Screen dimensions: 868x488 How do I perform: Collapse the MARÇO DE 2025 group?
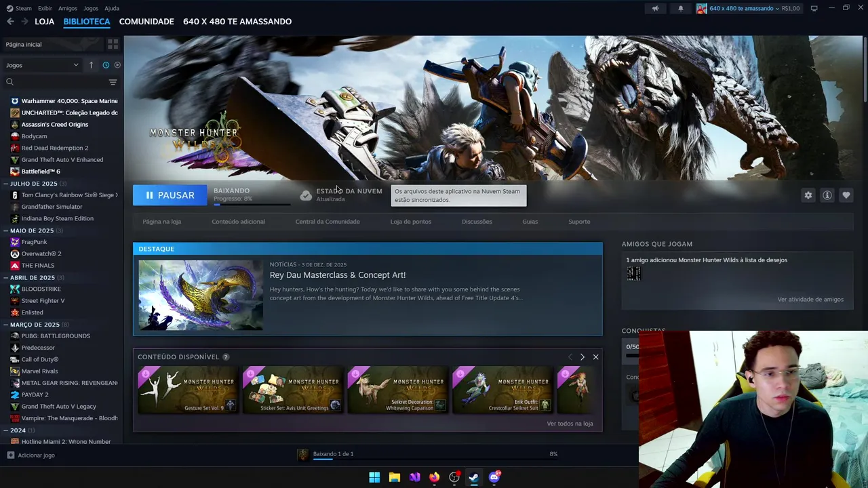(x=6, y=325)
